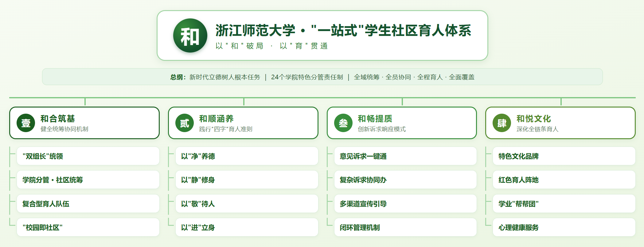
Task: Choose the 以"敬"待人 item
Action: 247,204
